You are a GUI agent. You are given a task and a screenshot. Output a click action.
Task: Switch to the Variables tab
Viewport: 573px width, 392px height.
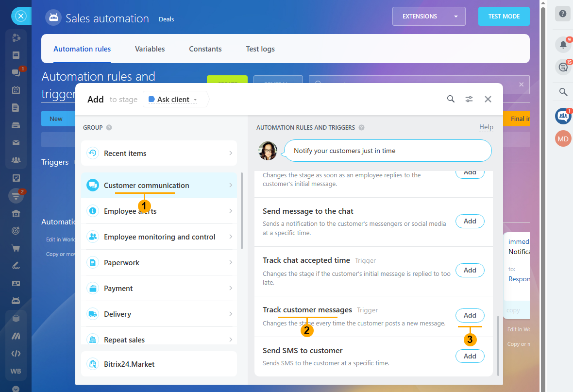pyautogui.click(x=150, y=49)
